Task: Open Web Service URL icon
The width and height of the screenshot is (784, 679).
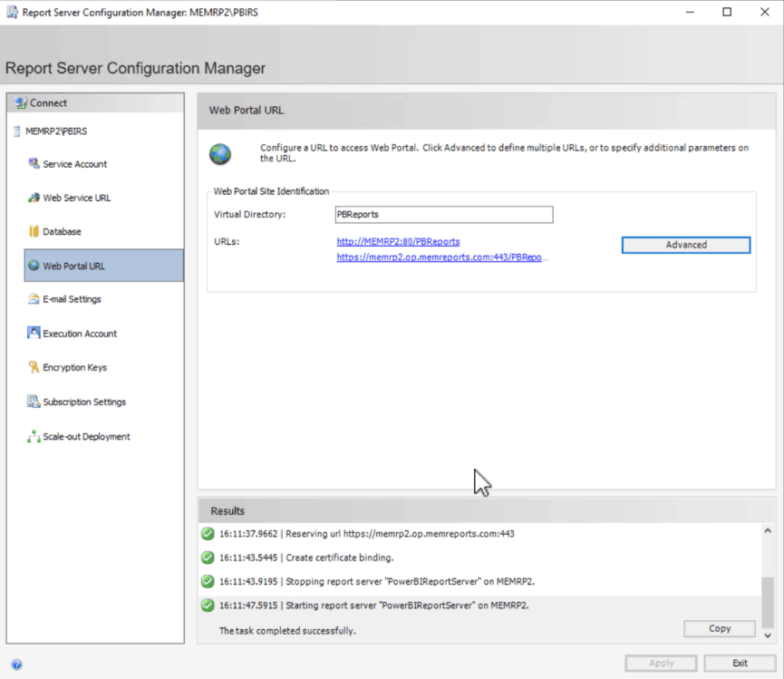Action: (34, 198)
